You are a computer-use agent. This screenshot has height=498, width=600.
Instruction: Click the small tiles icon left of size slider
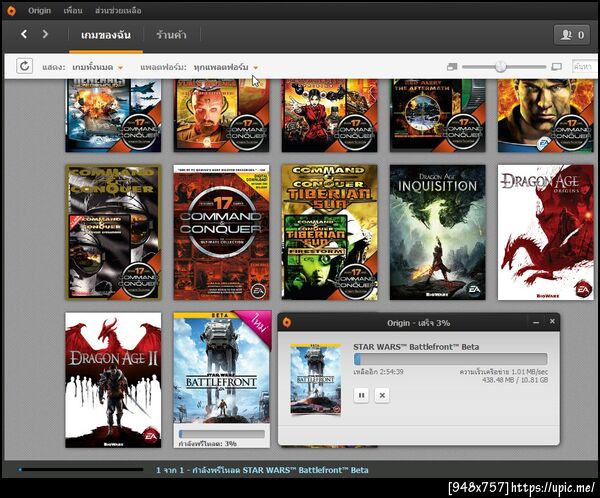click(x=452, y=67)
